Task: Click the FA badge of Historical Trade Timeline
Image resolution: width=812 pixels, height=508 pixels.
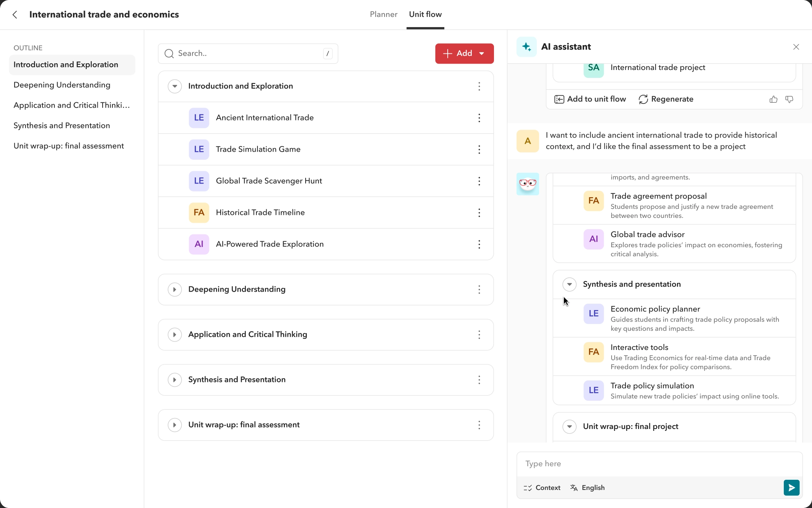Action: click(199, 213)
